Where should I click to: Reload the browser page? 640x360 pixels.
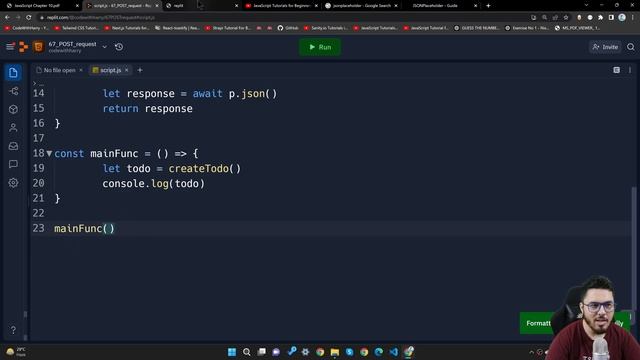[29, 18]
